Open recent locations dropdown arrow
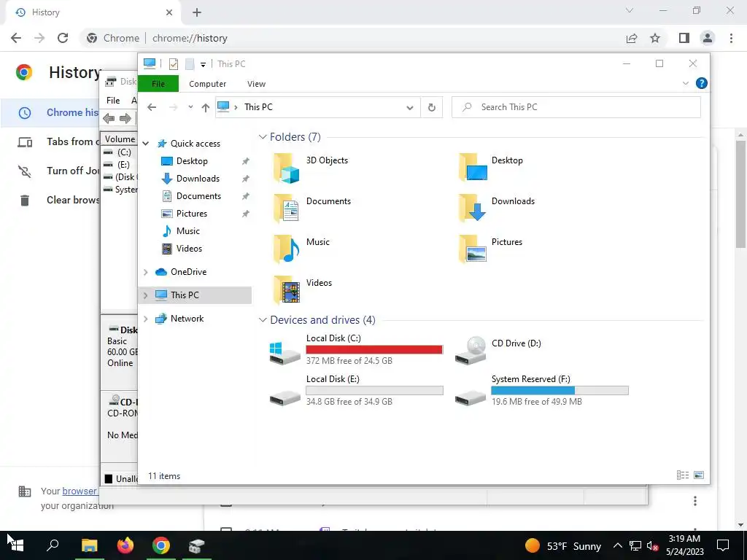747x560 pixels. pyautogui.click(x=190, y=107)
